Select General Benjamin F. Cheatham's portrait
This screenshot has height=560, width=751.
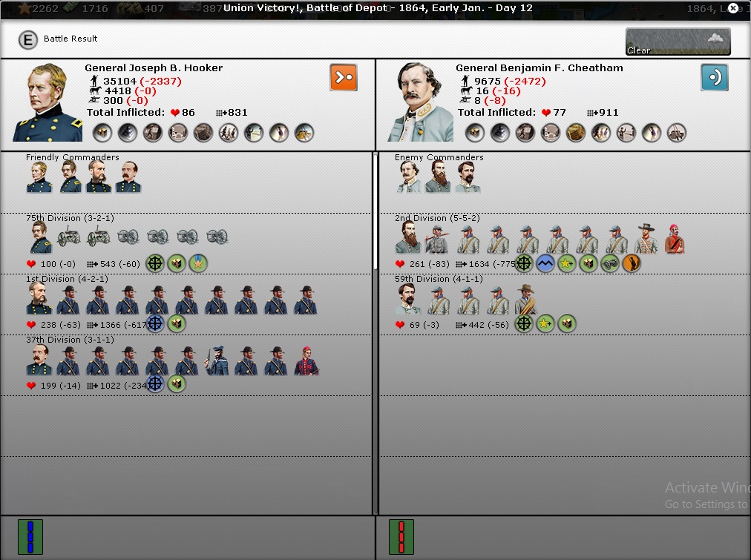(419, 102)
